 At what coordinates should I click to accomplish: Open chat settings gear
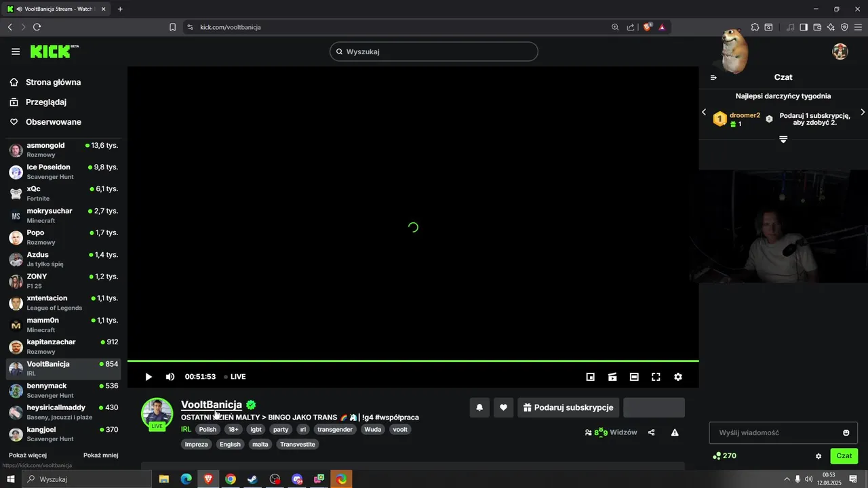point(818,456)
